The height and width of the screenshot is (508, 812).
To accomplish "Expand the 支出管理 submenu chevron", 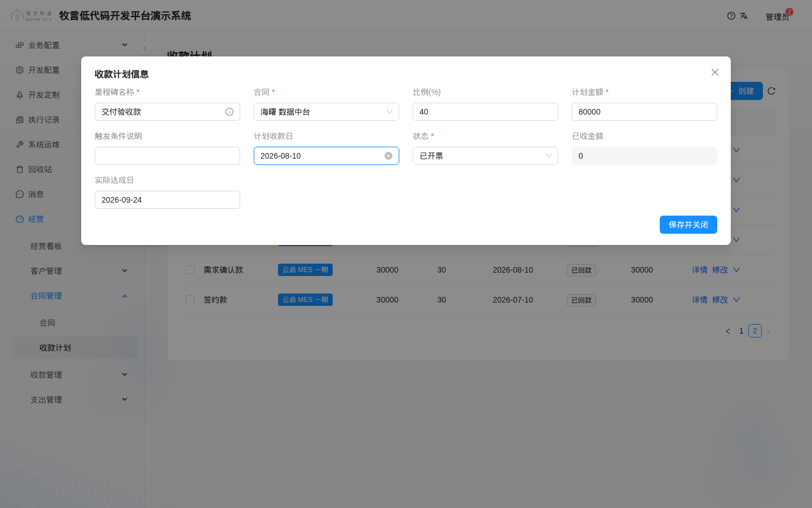I will pos(125,400).
